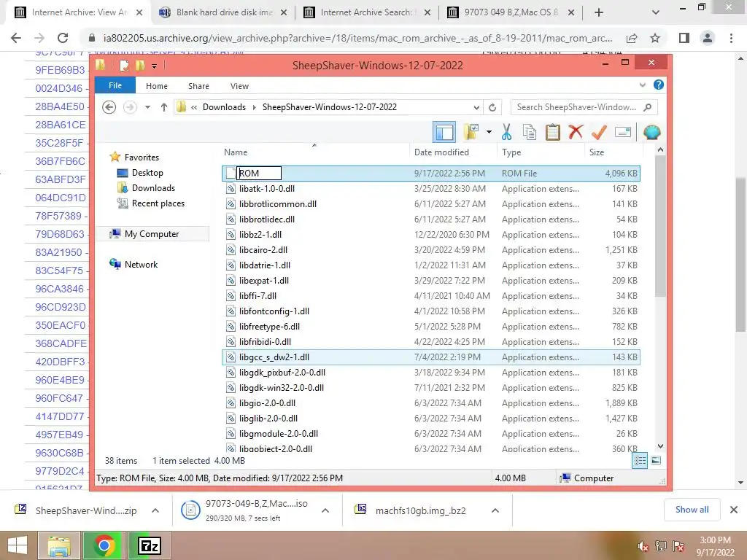Open machfs10gb.img_.bz2 download options chevron
The width and height of the screenshot is (747, 560).
(x=495, y=510)
